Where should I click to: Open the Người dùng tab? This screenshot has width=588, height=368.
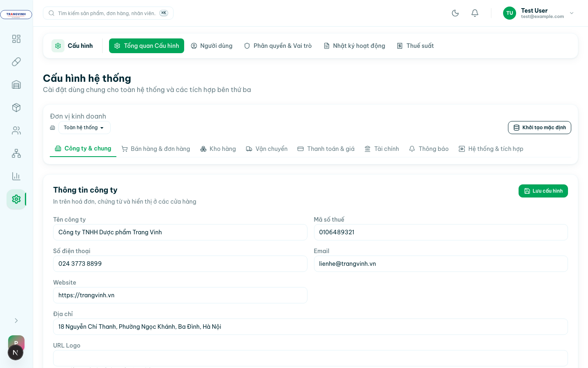212,46
